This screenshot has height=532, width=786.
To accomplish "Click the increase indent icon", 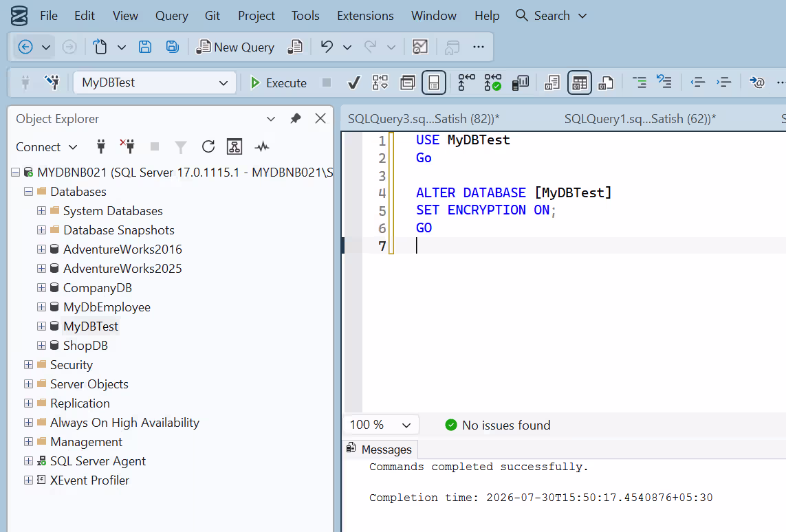I will (723, 82).
